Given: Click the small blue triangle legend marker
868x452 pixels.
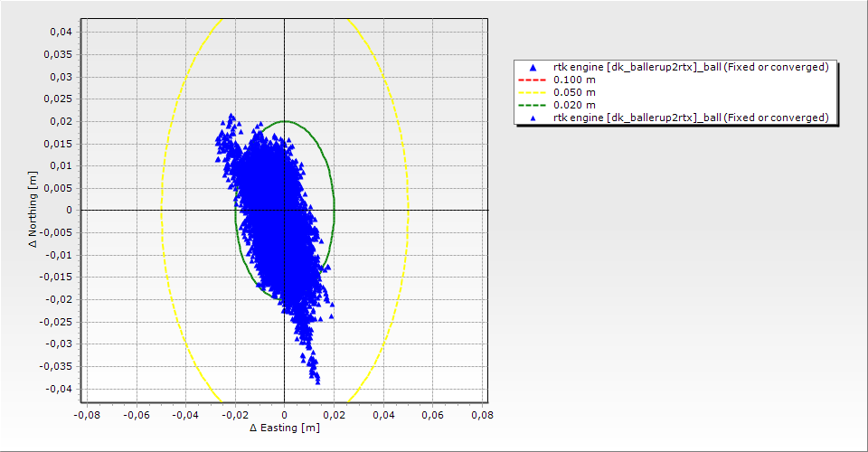Looking at the screenshot, I should click(533, 118).
